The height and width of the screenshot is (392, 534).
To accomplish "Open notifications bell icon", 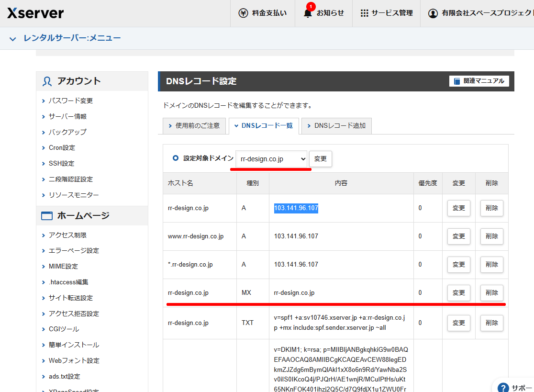I will pyautogui.click(x=308, y=13).
